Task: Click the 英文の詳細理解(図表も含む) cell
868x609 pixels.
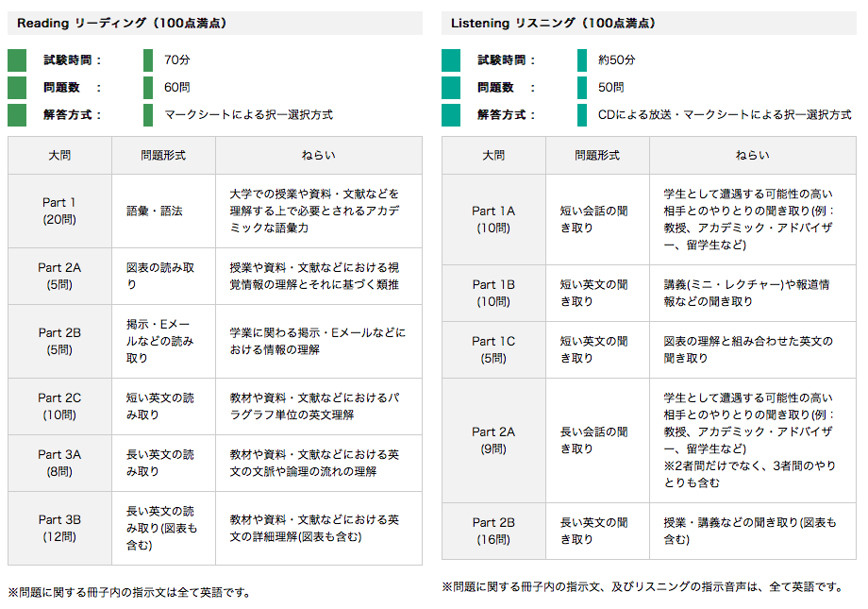Action: pos(319,528)
